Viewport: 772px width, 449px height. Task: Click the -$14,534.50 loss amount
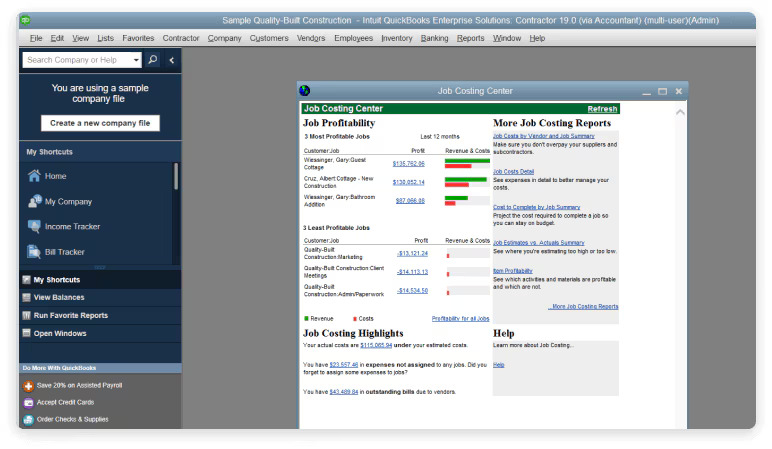click(412, 290)
